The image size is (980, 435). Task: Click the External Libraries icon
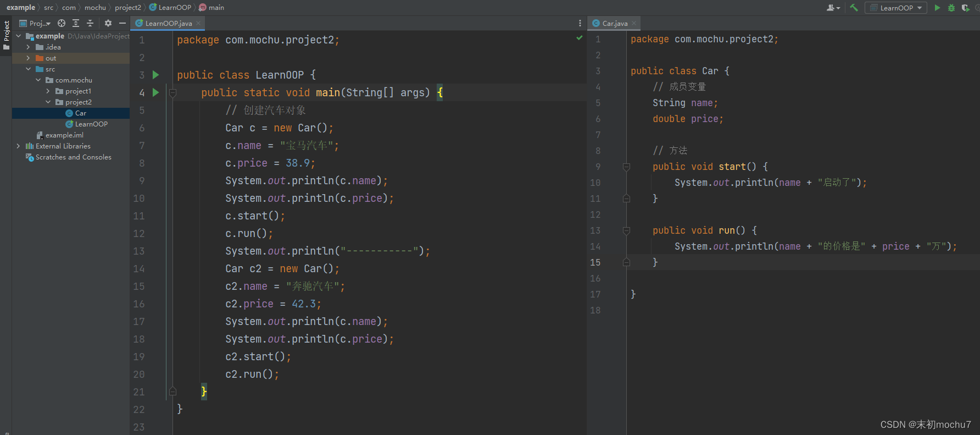pyautogui.click(x=30, y=146)
